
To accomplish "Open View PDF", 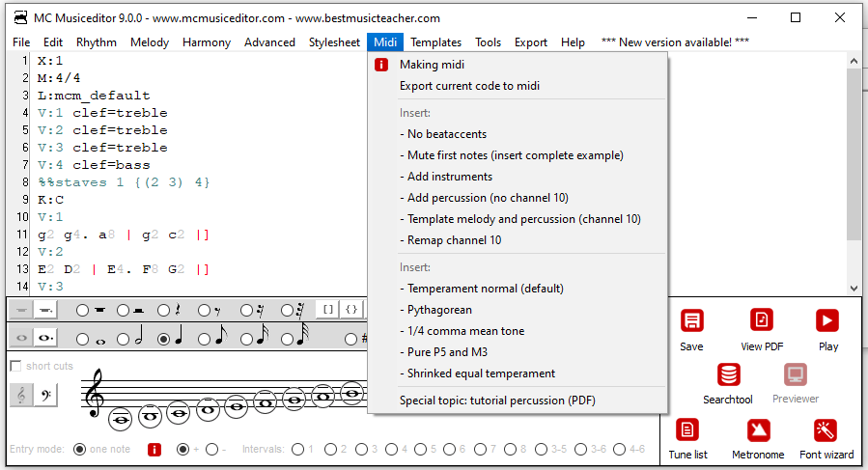I will (x=762, y=320).
